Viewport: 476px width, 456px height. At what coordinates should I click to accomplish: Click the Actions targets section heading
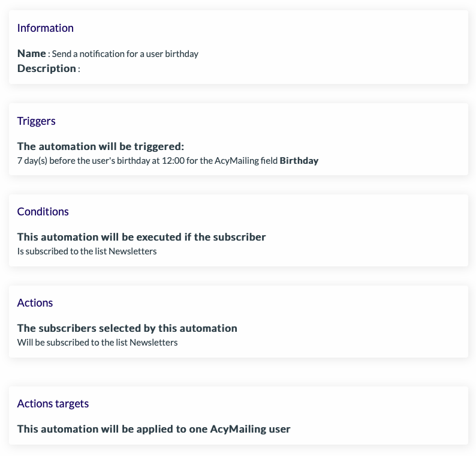coord(53,404)
